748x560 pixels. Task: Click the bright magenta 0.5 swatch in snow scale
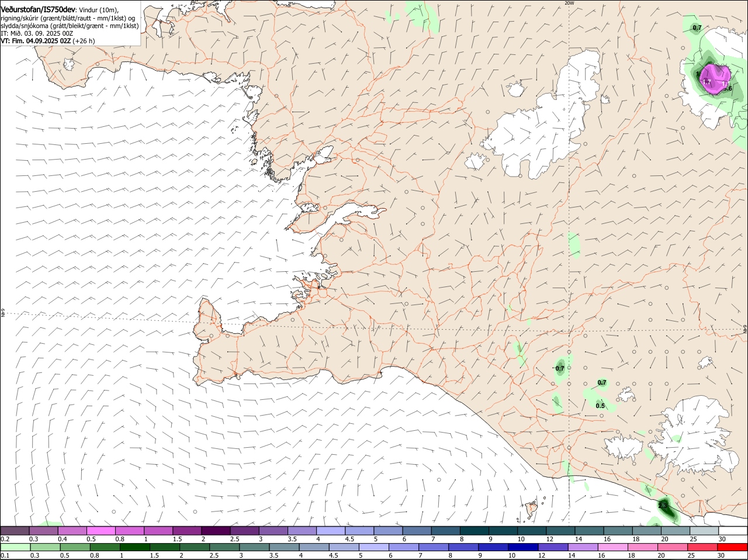102,530
